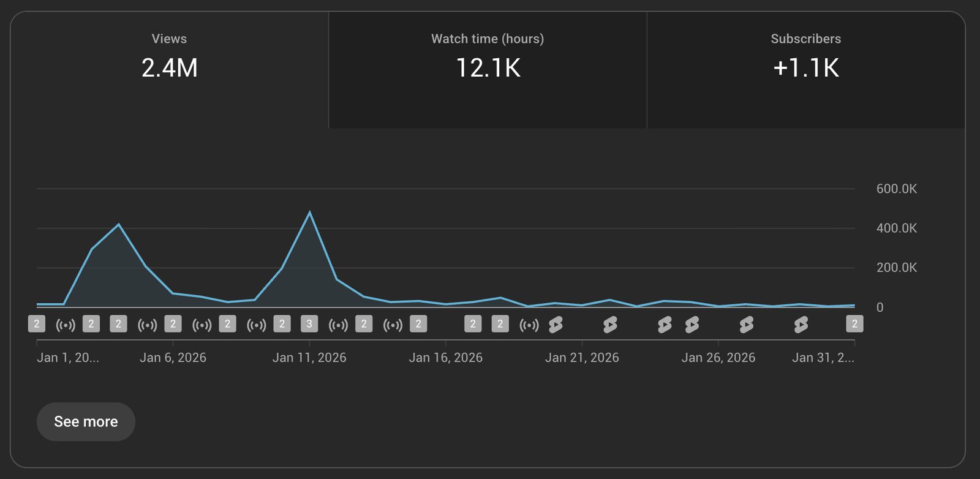Select the Views metric tab
The image size is (980, 479).
pyautogui.click(x=169, y=70)
